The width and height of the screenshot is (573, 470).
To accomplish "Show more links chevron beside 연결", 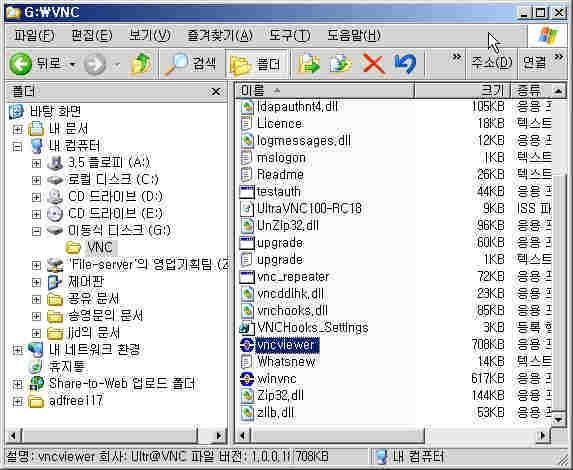I will [x=558, y=57].
